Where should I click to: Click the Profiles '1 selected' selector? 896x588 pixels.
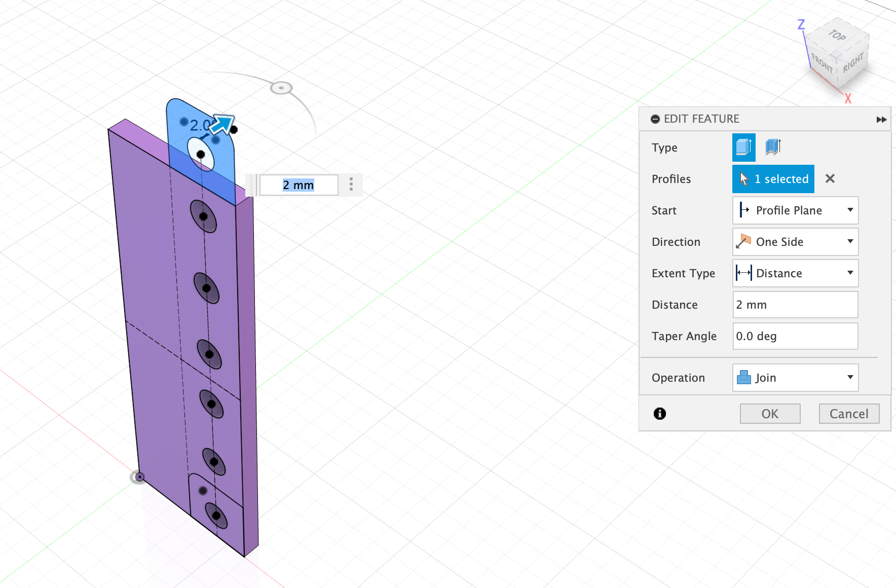(773, 179)
